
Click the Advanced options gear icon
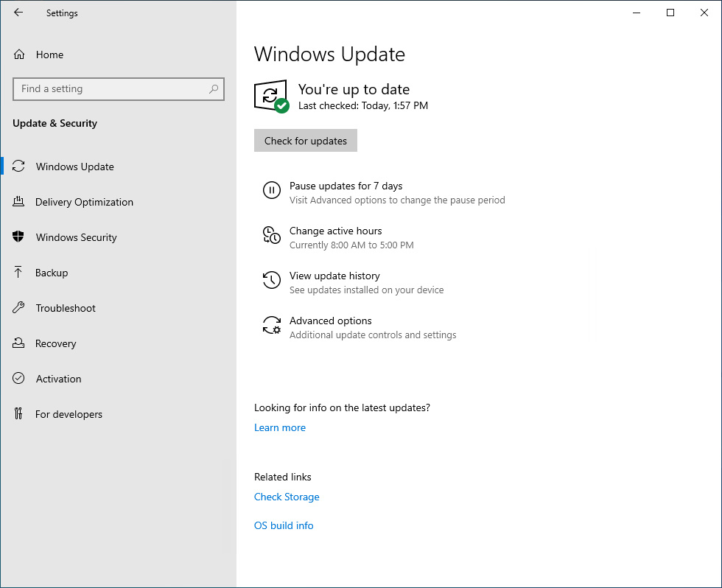coord(271,326)
